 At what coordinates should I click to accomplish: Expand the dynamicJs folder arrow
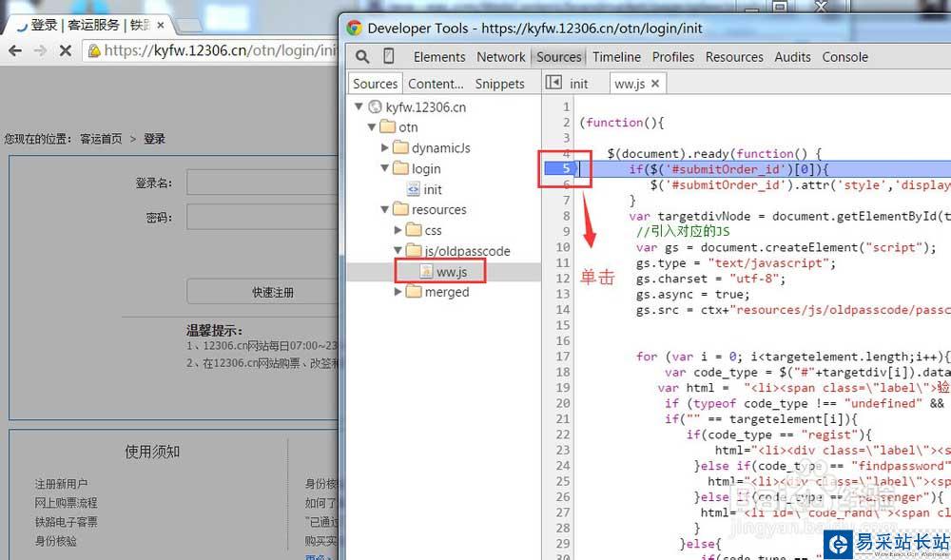[384, 148]
